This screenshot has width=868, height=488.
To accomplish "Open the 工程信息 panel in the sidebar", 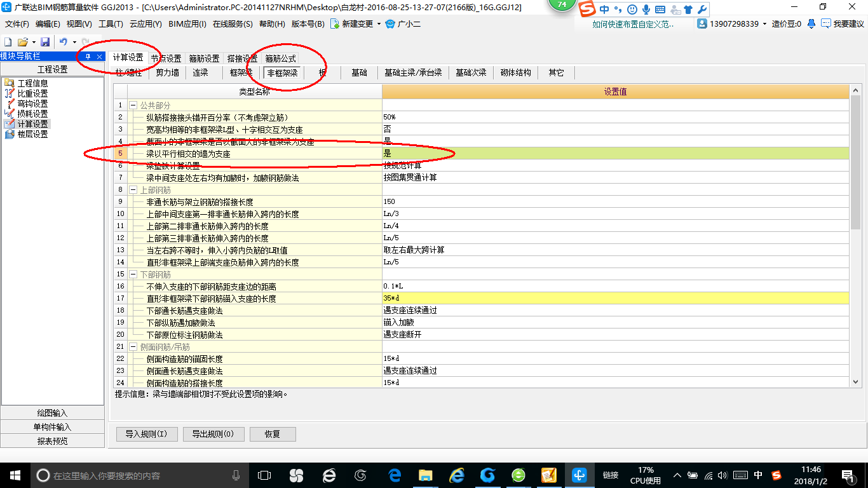I will [32, 83].
